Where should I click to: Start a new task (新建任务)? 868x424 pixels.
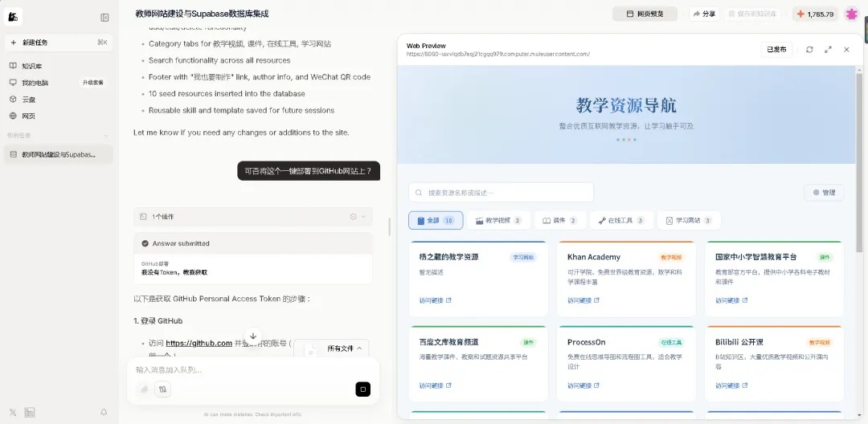59,42
